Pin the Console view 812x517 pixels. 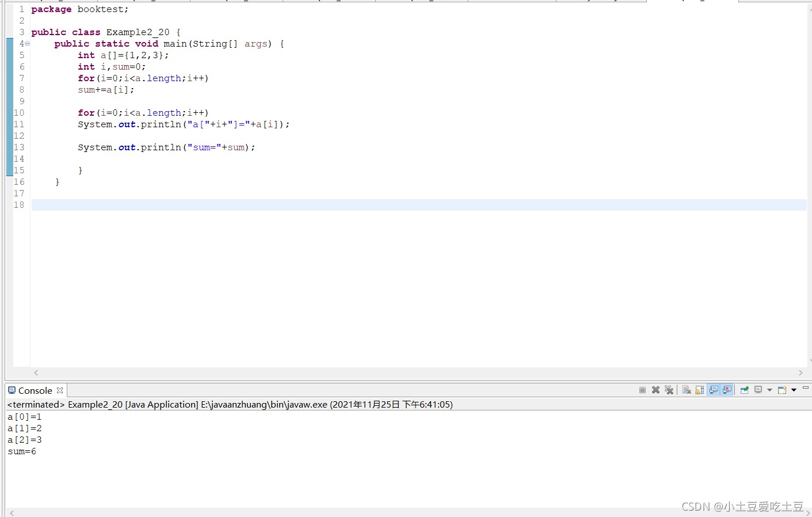coord(744,390)
